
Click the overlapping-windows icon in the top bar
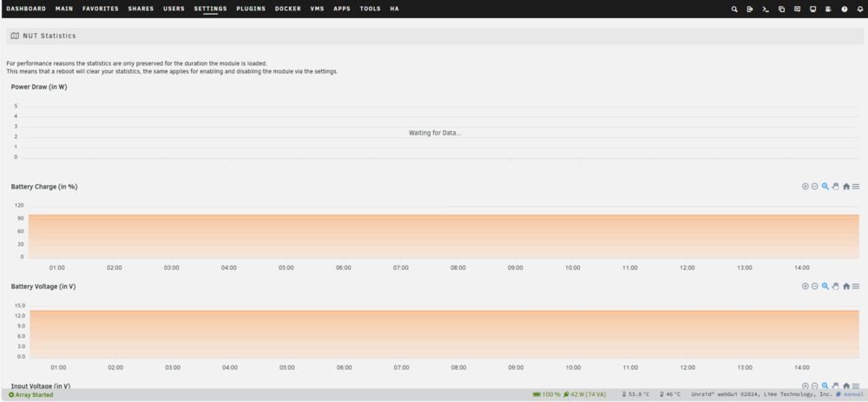click(782, 9)
